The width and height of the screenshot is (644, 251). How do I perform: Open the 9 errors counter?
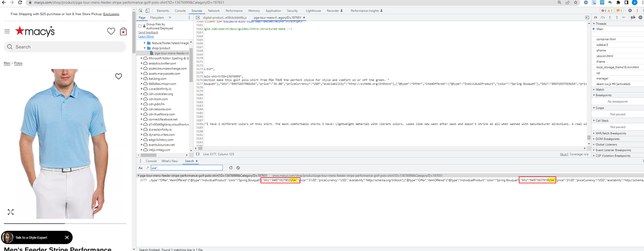606,11
